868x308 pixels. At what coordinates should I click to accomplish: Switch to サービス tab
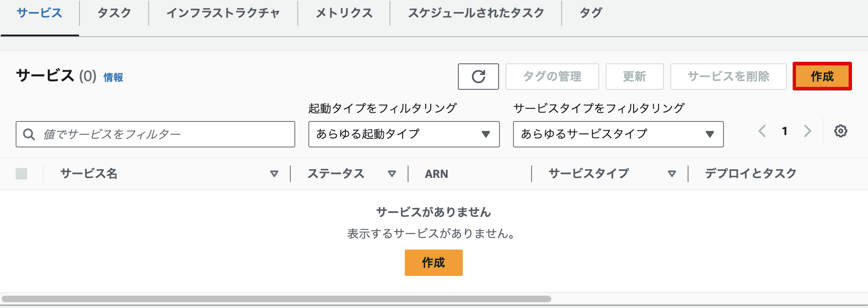point(40,13)
